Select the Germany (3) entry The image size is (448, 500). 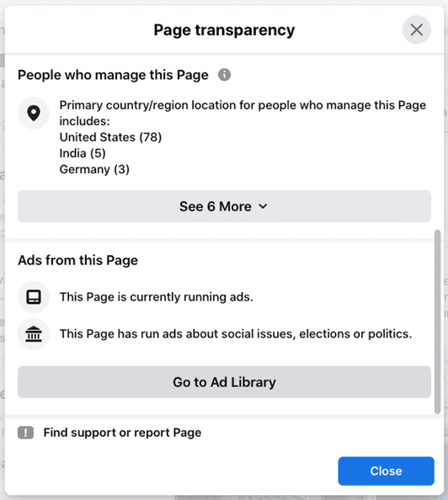click(x=94, y=169)
